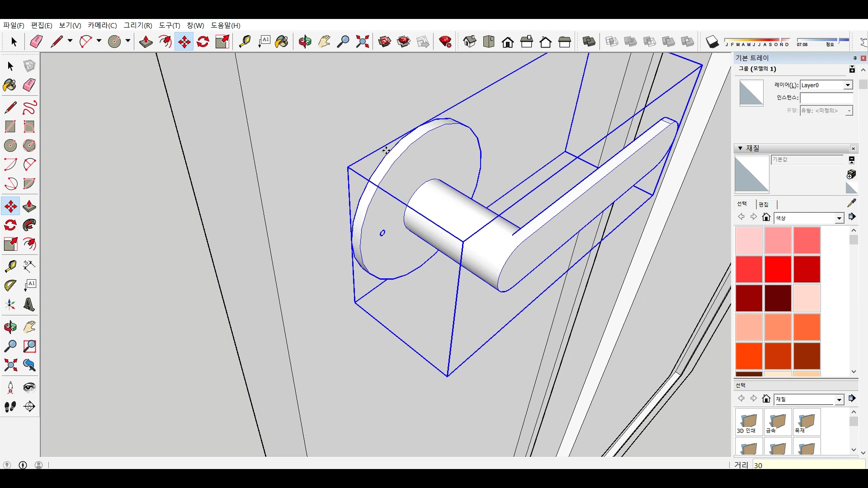Open the 3D 인쇄 material folder
Viewport: 868px width, 488px height.
pyautogui.click(x=749, y=422)
